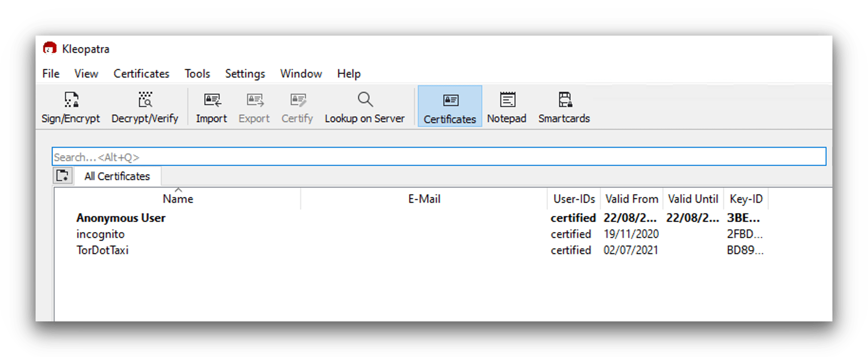The height and width of the screenshot is (357, 868).
Task: Sort by the E-Mail column header
Action: click(424, 199)
